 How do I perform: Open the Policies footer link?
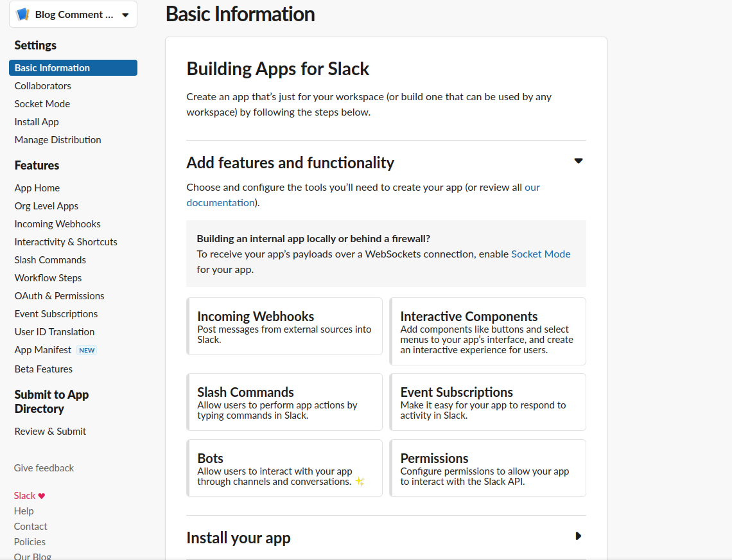tap(30, 542)
